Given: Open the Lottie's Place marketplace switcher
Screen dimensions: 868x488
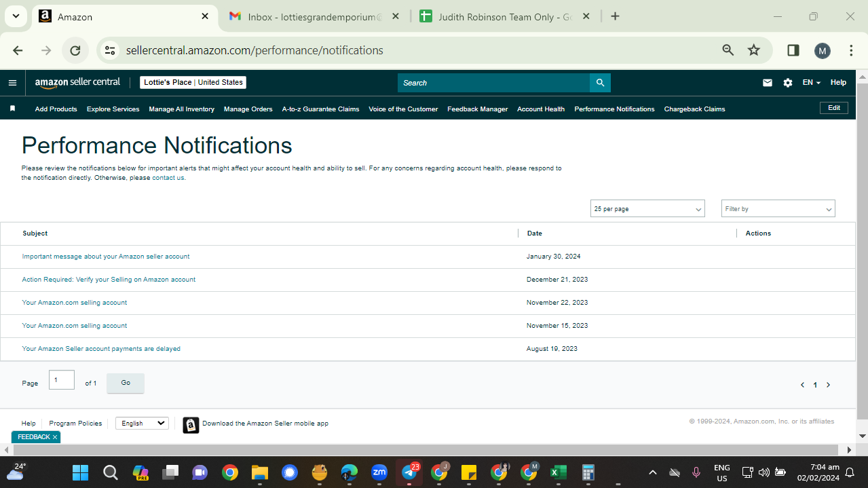Looking at the screenshot, I should coord(193,82).
